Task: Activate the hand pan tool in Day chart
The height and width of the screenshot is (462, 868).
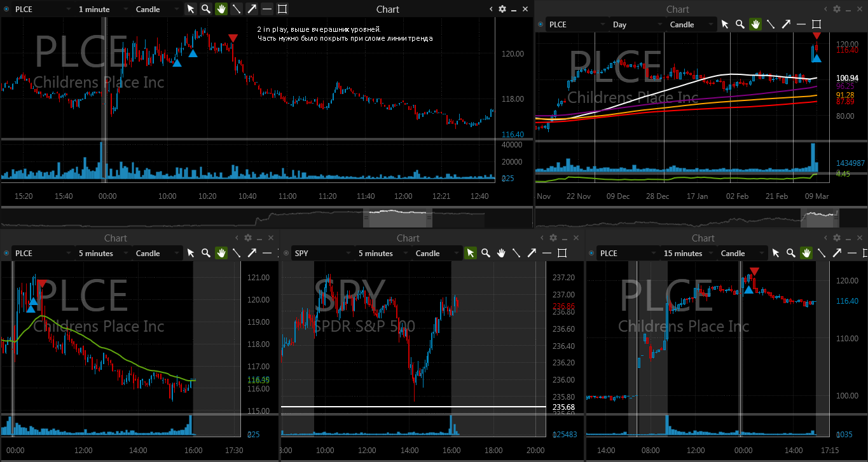Action: coord(755,24)
